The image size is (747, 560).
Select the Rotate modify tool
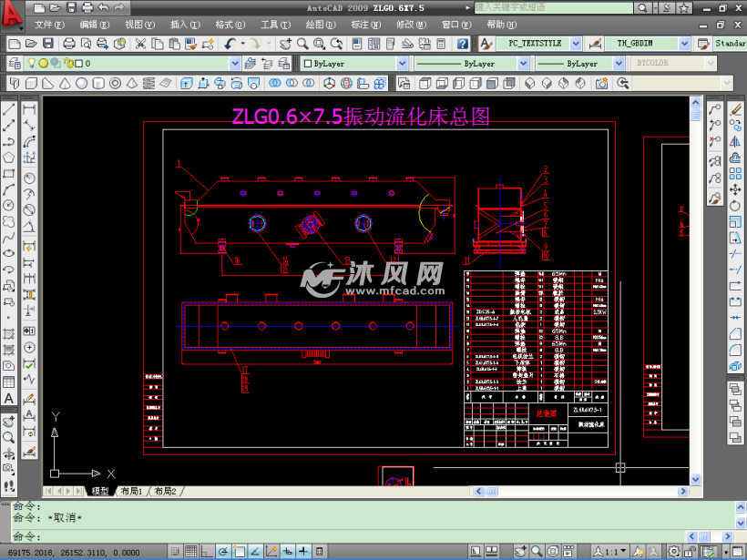pos(735,206)
